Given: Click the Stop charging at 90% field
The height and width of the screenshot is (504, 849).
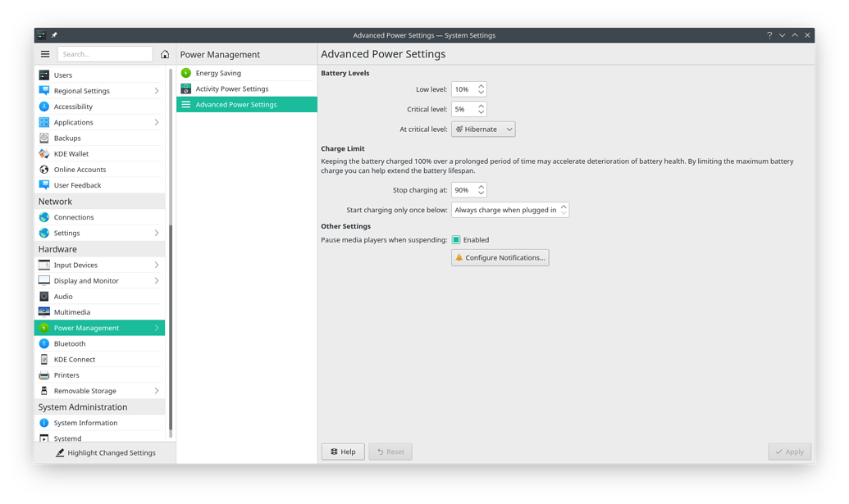Looking at the screenshot, I should click(469, 190).
